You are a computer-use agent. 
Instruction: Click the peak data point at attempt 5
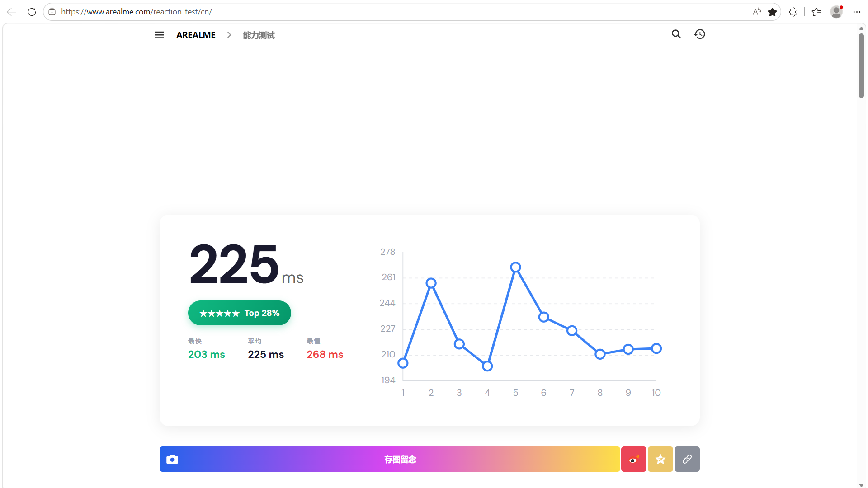coord(515,267)
